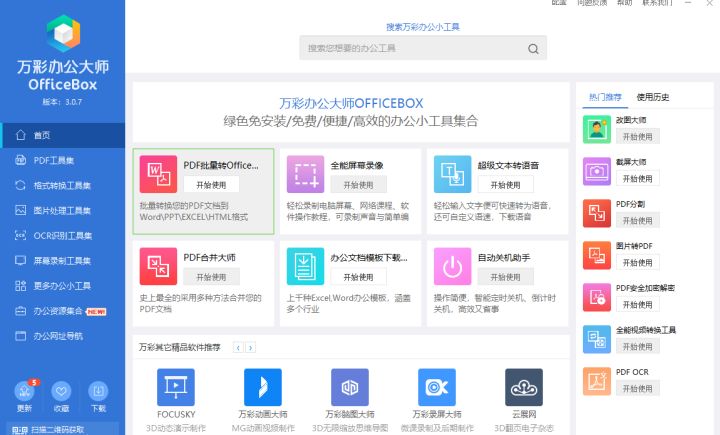This screenshot has height=435, width=720.
Task: Click the 问题反馈 link in title bar
Action: pos(592,2)
